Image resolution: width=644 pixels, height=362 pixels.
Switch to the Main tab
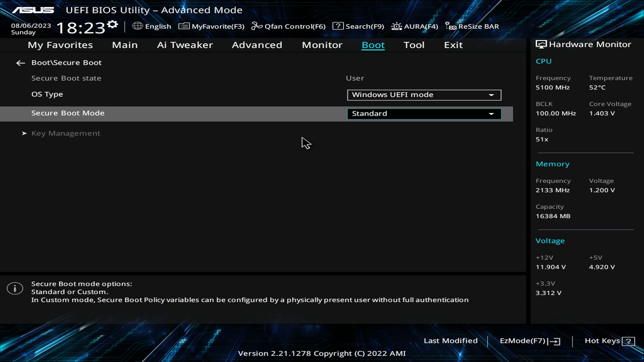tap(125, 45)
